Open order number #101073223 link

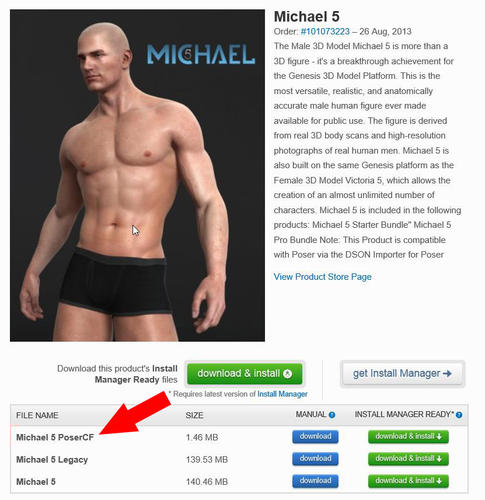(x=325, y=32)
